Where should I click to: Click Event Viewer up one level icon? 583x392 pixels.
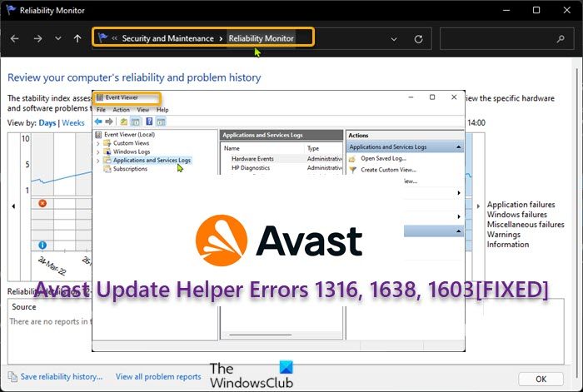[124, 122]
